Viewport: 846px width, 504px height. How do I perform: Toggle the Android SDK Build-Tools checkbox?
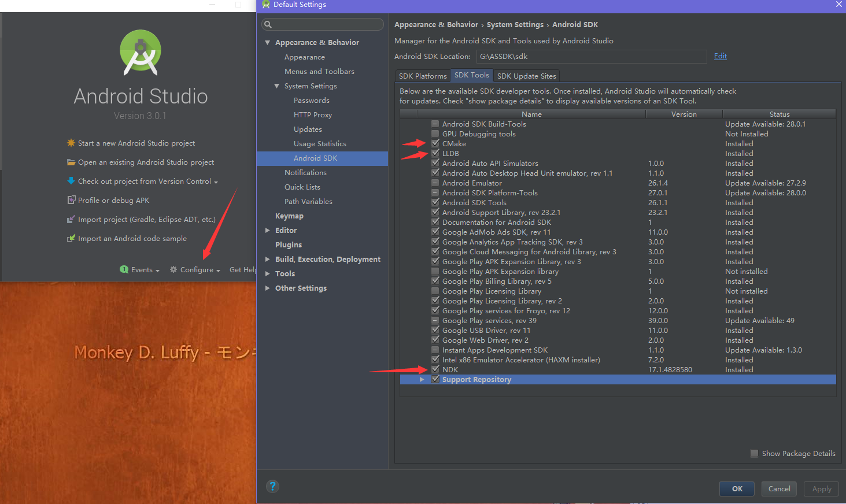coord(435,124)
